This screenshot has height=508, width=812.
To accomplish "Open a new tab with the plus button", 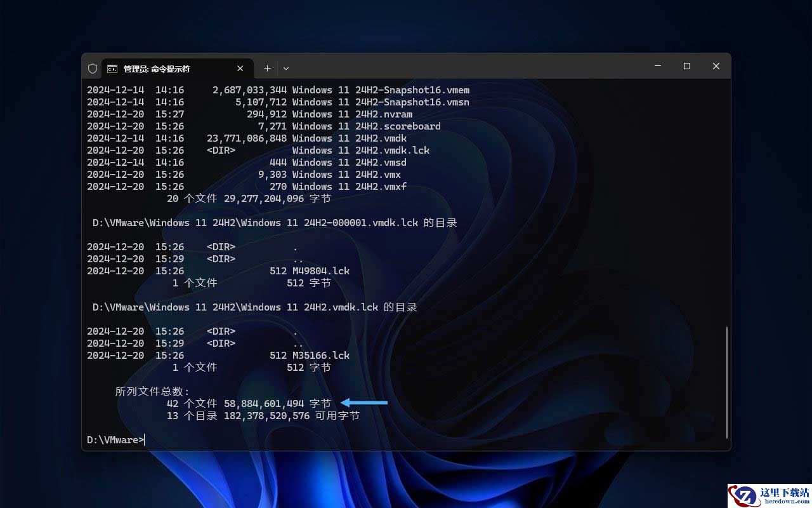I will (267, 69).
